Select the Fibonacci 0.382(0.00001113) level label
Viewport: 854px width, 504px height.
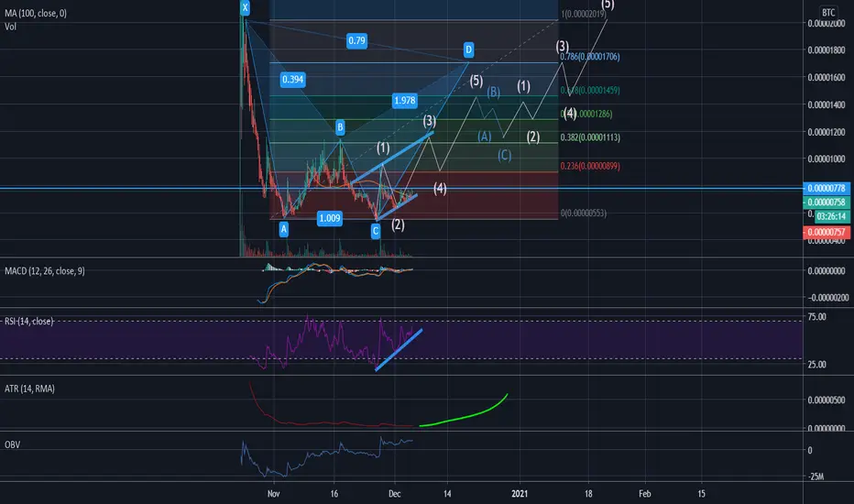pos(590,137)
